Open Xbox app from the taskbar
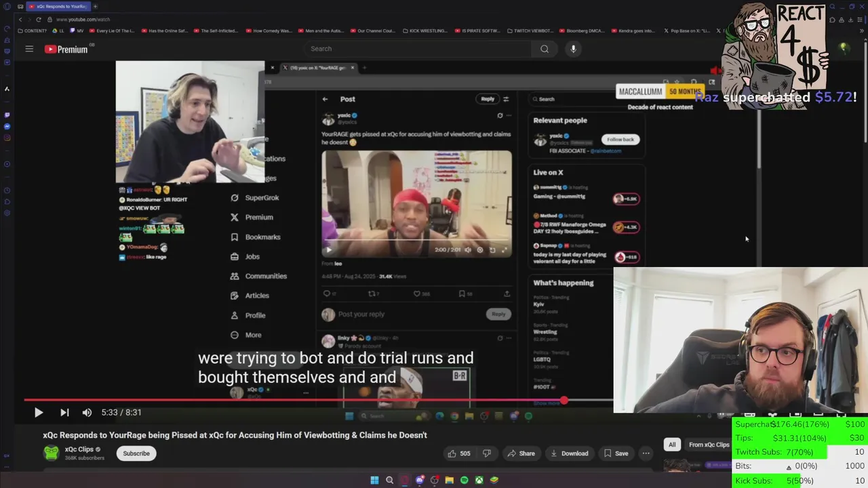The width and height of the screenshot is (868, 488). pos(479,480)
